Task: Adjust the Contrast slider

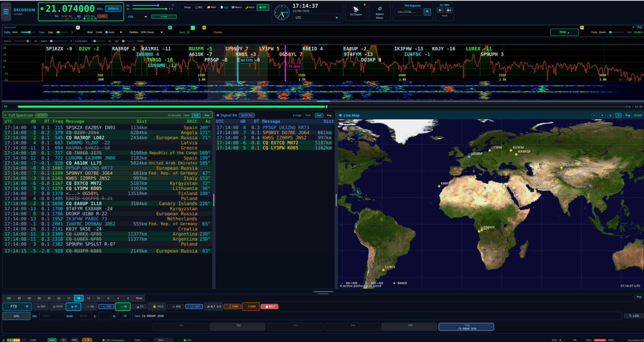Action: [98, 41]
